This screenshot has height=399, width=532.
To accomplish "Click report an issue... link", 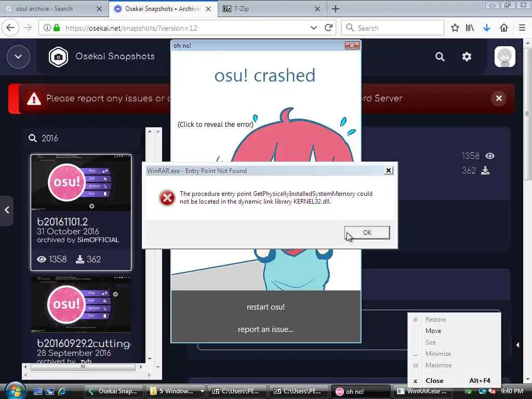I will [x=265, y=329].
